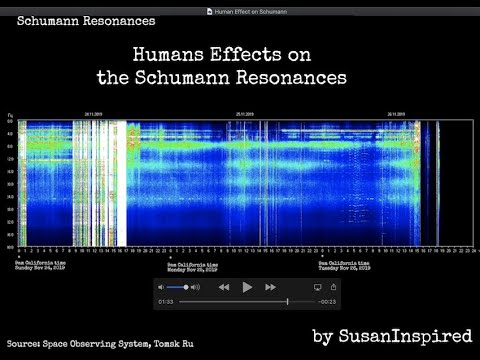Image resolution: width=480 pixels, height=360 pixels.
Task: Click the white saturated band in the spectrogram
Action: tap(122, 183)
